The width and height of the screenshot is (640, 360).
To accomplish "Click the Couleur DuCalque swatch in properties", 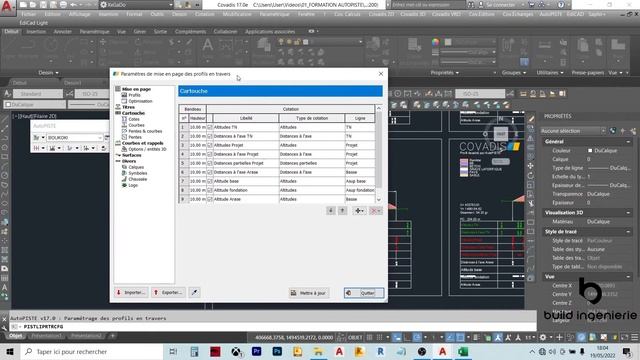I will (x=590, y=151).
